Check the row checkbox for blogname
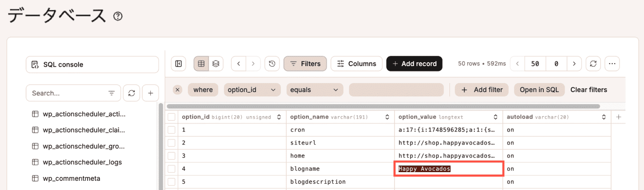This screenshot has width=644, height=190. point(171,169)
